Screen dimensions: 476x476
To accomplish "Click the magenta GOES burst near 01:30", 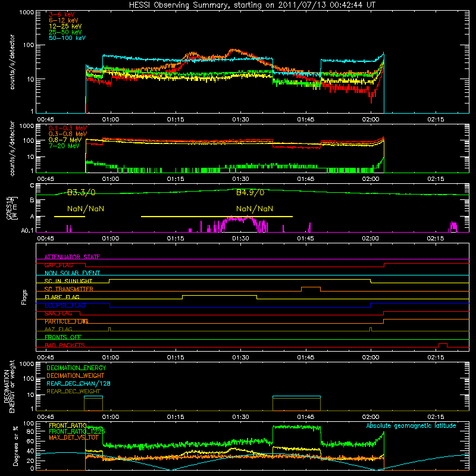I will click(239, 224).
